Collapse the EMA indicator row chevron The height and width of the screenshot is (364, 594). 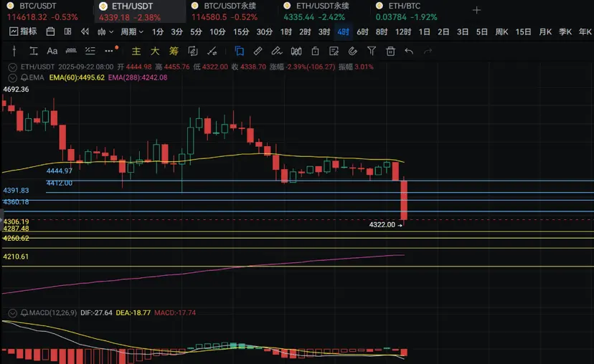[12, 78]
